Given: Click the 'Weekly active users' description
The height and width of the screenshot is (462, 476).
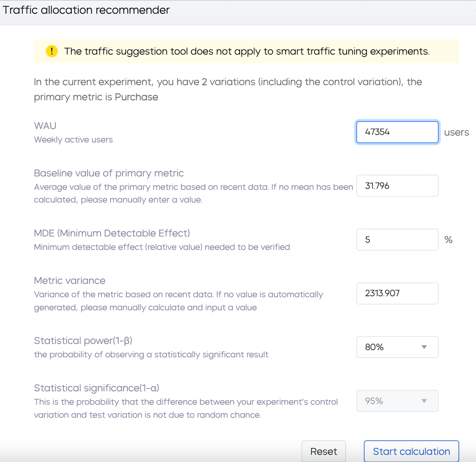Looking at the screenshot, I should tap(73, 140).
